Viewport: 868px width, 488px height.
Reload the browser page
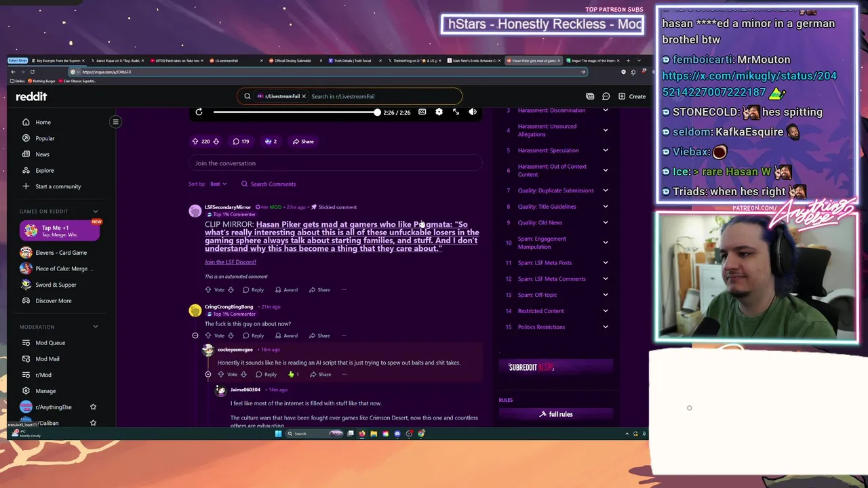tap(32, 72)
